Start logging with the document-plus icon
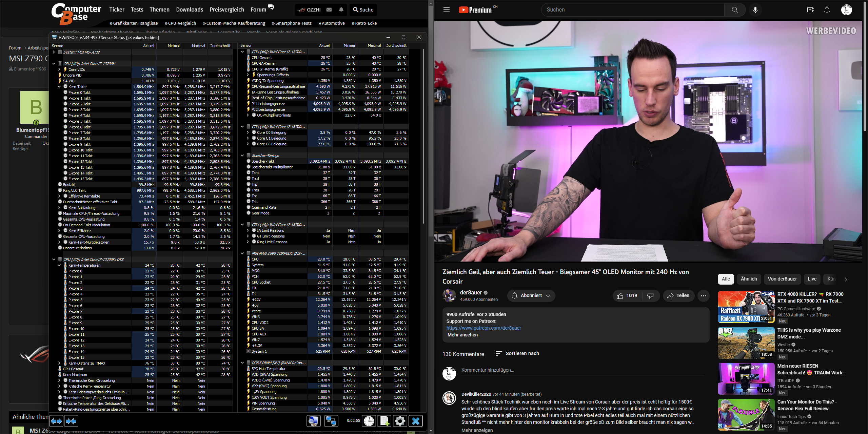This screenshot has width=868, height=434. pyautogui.click(x=384, y=421)
